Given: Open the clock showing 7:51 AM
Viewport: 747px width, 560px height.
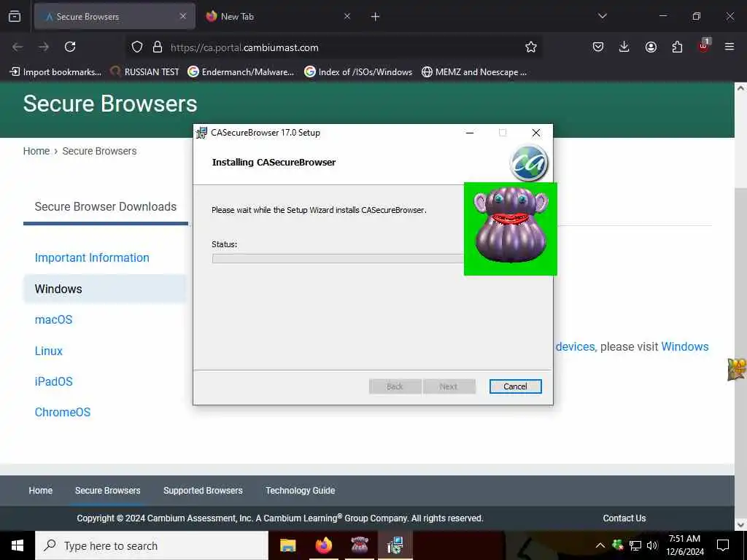Looking at the screenshot, I should pos(684,545).
